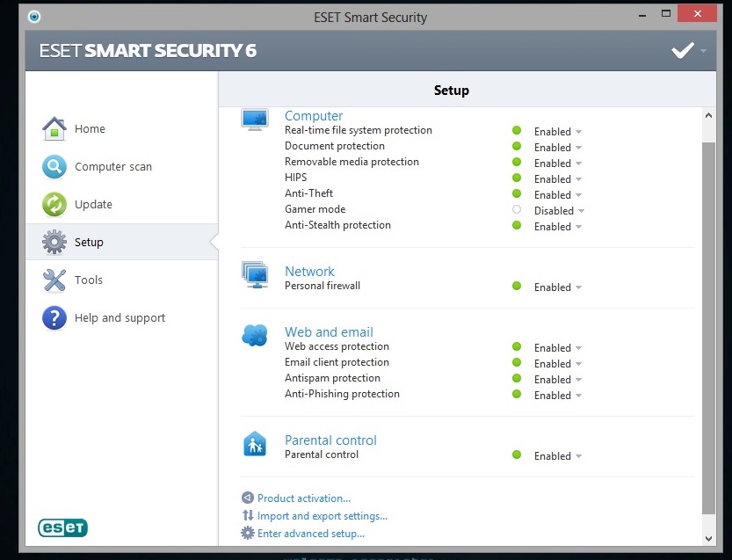
Task: Open Web access protection Enabled dropdown
Action: (x=558, y=348)
